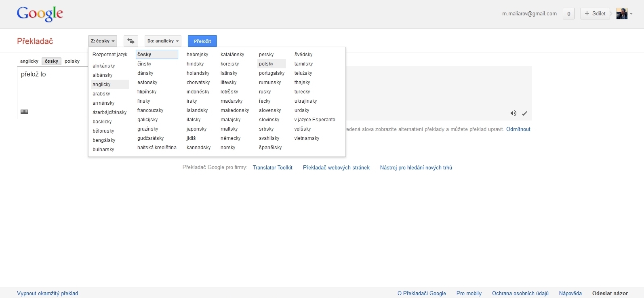This screenshot has width=644, height=298.
Task: Choose korejsky from language list
Action: coord(230,64)
